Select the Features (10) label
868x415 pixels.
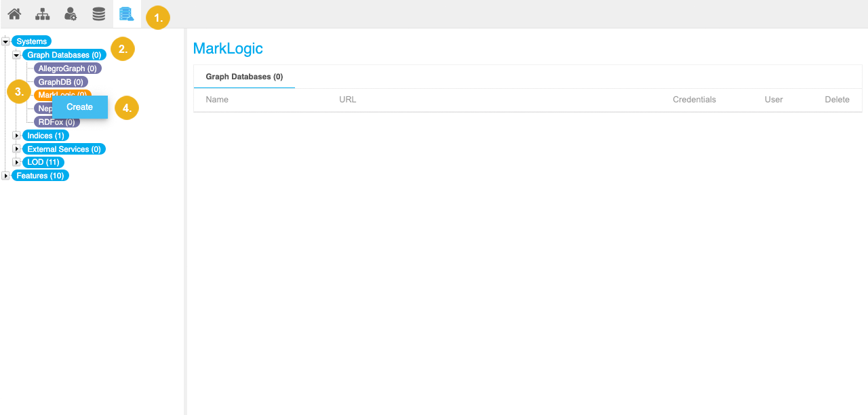[x=40, y=176]
